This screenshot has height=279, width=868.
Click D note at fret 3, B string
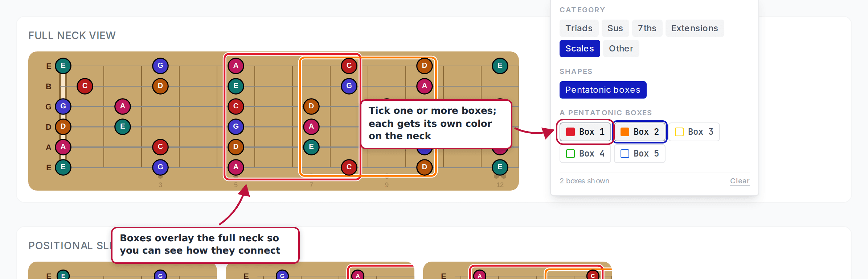(160, 86)
